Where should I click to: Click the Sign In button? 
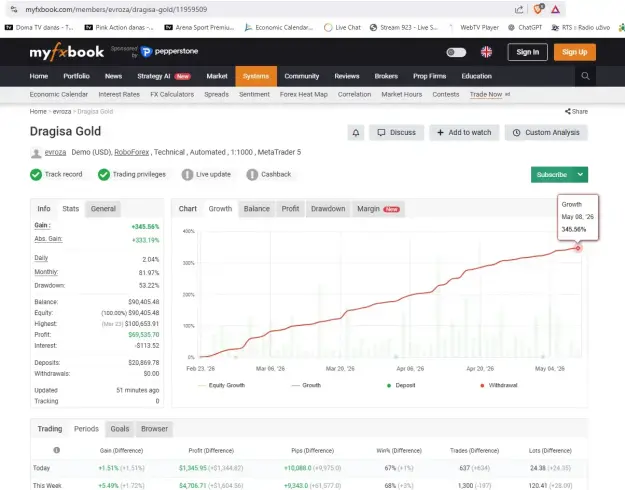(x=527, y=52)
